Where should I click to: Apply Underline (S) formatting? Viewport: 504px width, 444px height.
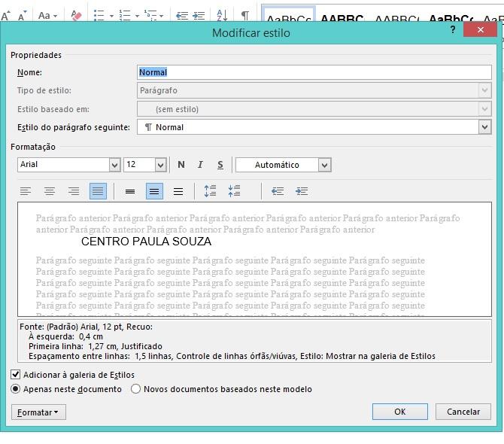pyautogui.click(x=220, y=165)
